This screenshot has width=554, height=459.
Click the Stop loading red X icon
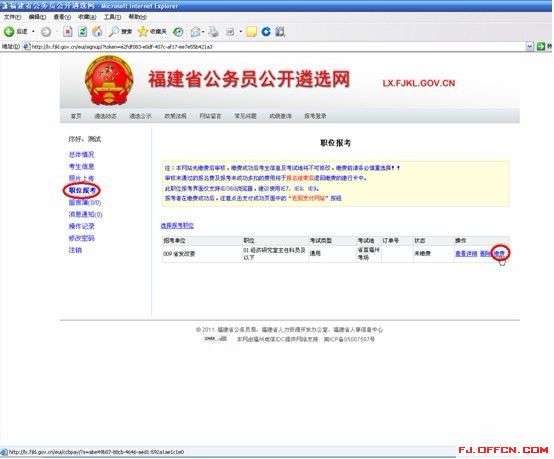pos(67,32)
